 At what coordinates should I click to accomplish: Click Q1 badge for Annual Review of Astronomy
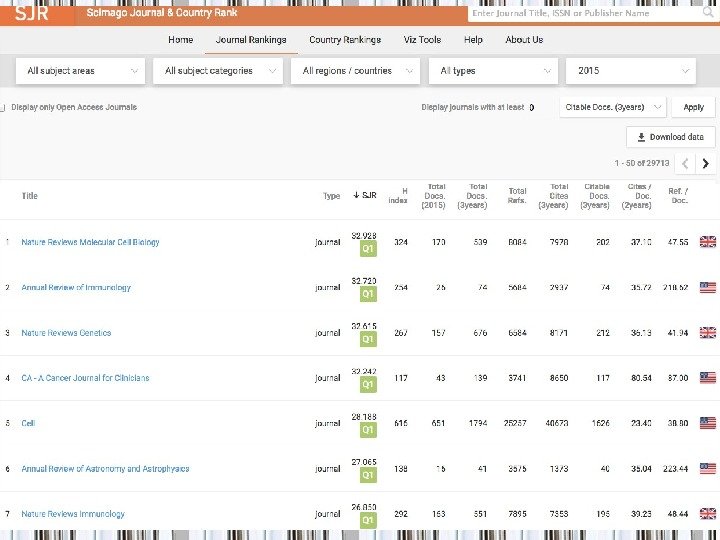pyautogui.click(x=368, y=475)
